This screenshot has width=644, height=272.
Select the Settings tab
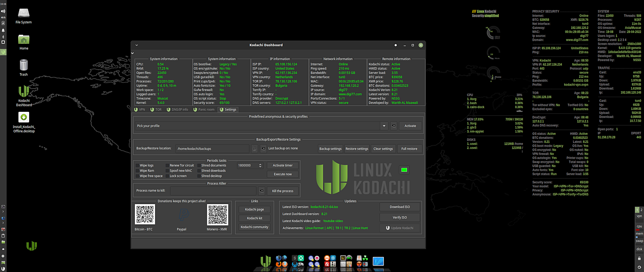(x=228, y=109)
